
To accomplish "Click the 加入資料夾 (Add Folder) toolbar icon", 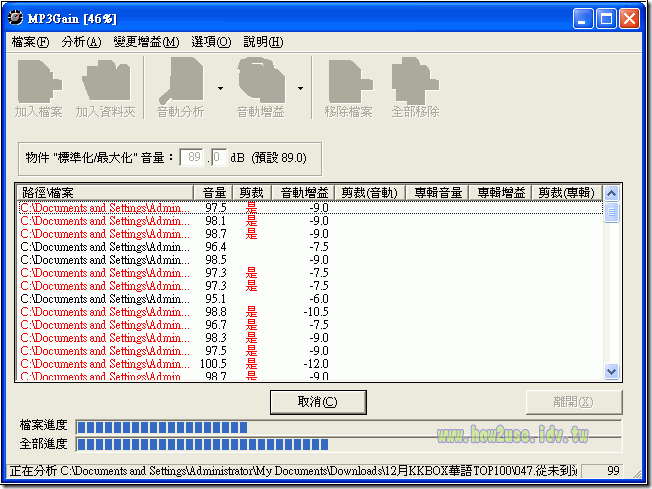I will tap(105, 88).
